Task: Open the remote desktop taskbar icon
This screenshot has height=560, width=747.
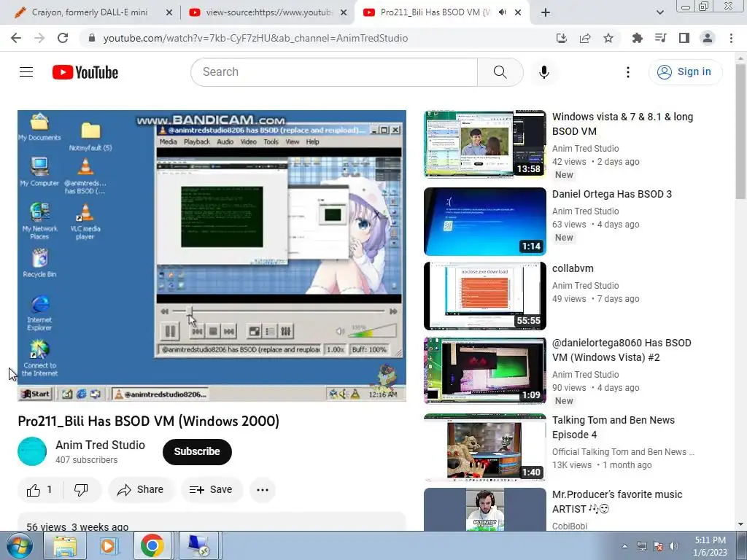Action: tap(198, 545)
